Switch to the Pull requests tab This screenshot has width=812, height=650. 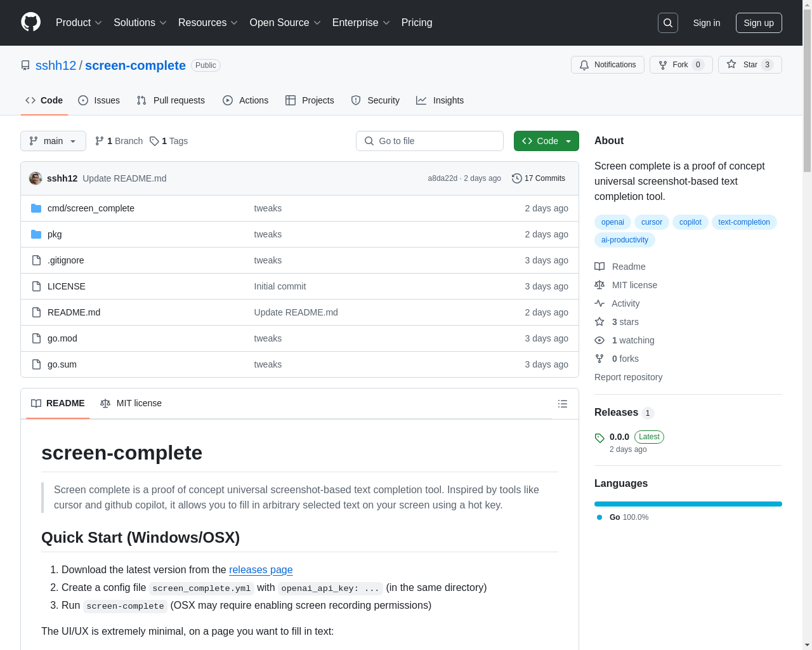click(171, 100)
